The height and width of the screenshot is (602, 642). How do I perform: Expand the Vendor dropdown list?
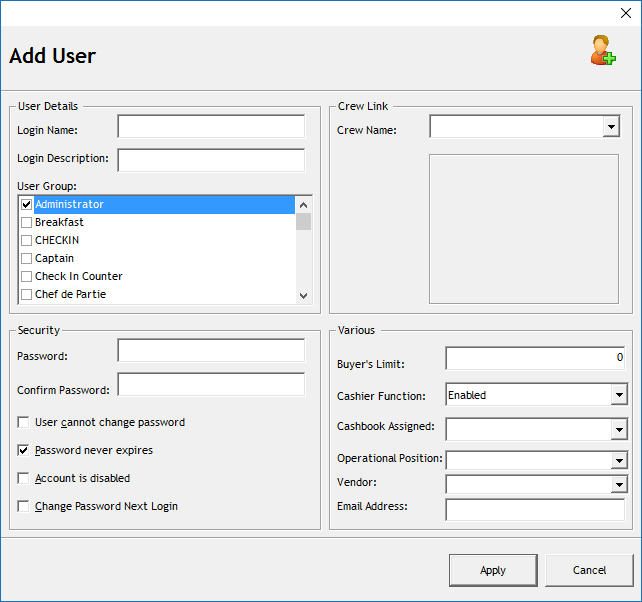click(x=619, y=485)
